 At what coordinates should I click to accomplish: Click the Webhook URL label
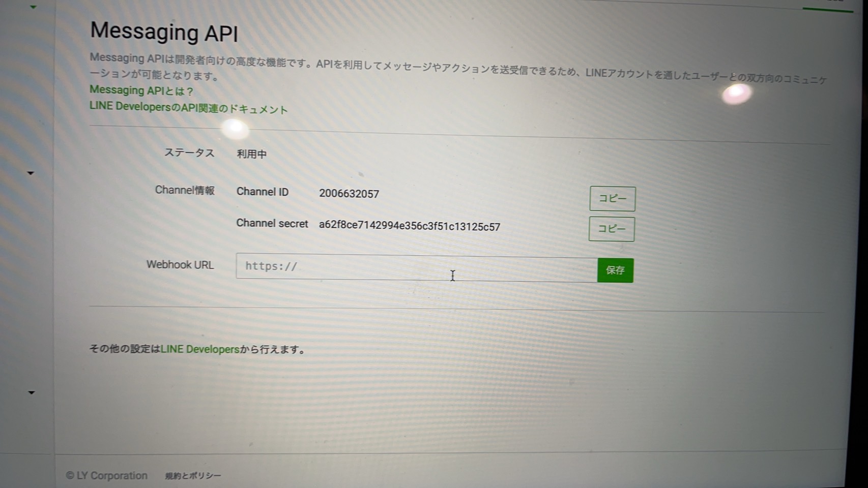(x=180, y=265)
